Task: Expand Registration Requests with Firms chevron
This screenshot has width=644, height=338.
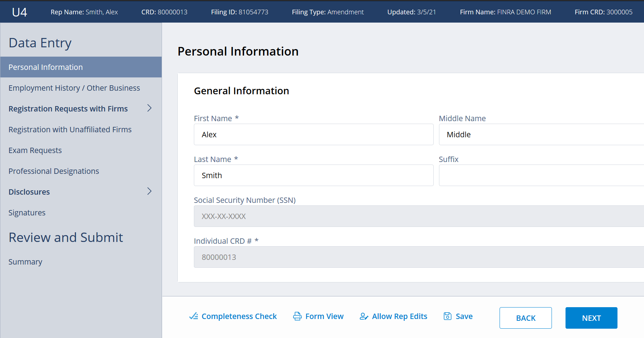Action: point(149,108)
